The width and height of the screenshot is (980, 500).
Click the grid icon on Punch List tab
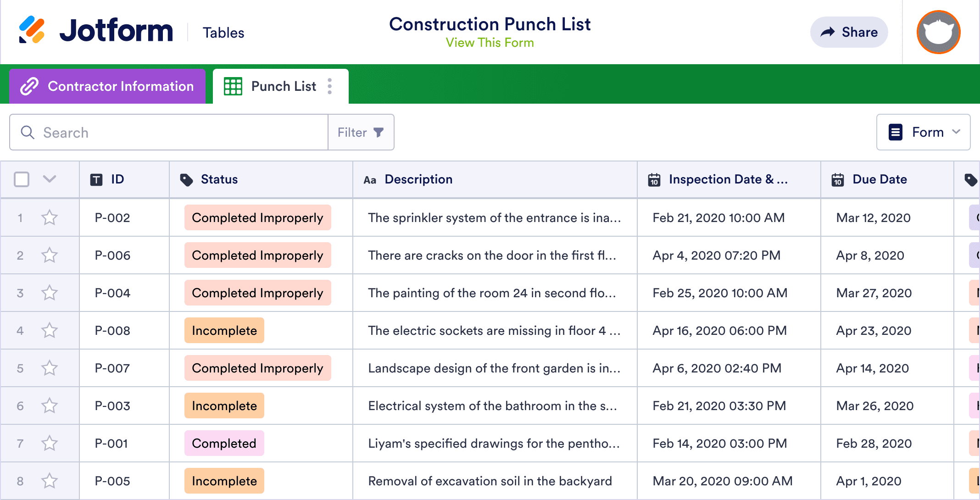(233, 86)
